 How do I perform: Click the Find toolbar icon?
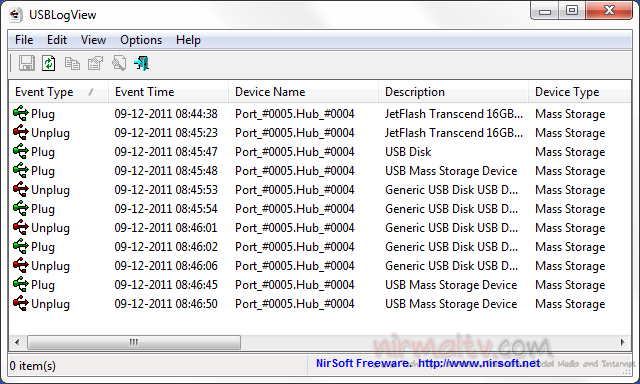119,63
